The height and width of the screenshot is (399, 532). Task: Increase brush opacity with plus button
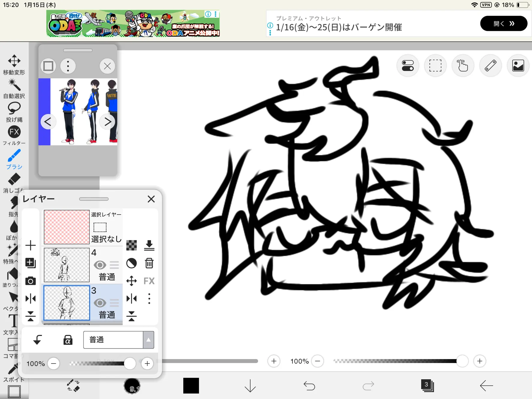(480, 361)
